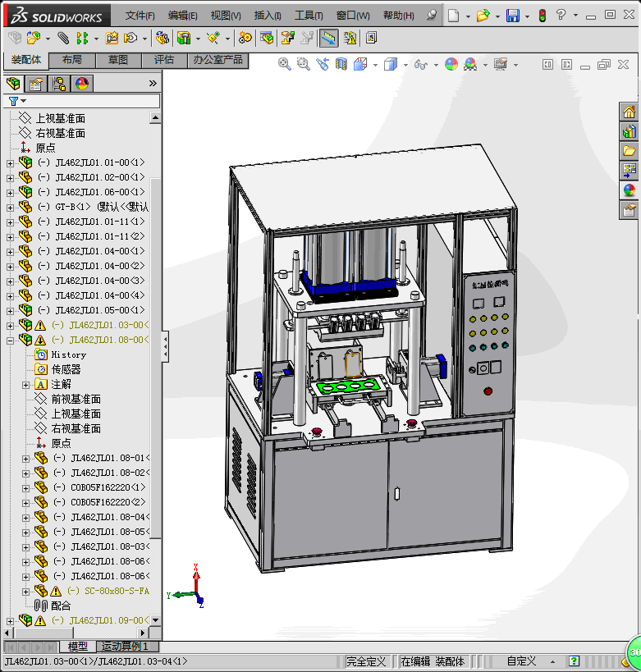Open the feature tree filter dropdown
Image resolution: width=641 pixels, height=672 pixels.
click(x=16, y=101)
